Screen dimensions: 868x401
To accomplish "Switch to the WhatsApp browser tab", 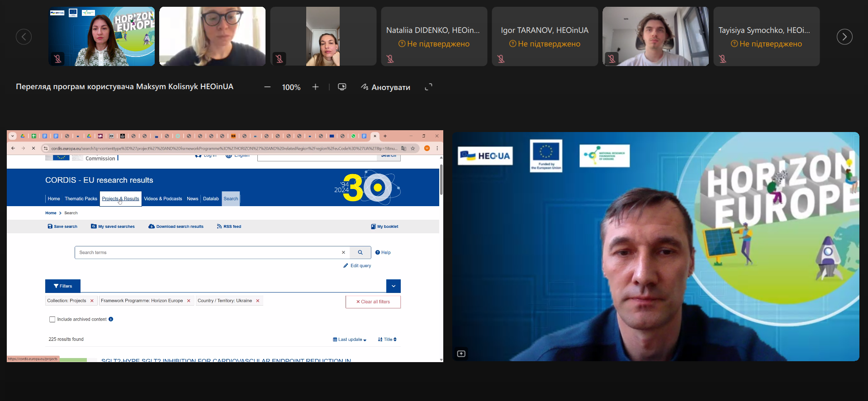I will (353, 136).
